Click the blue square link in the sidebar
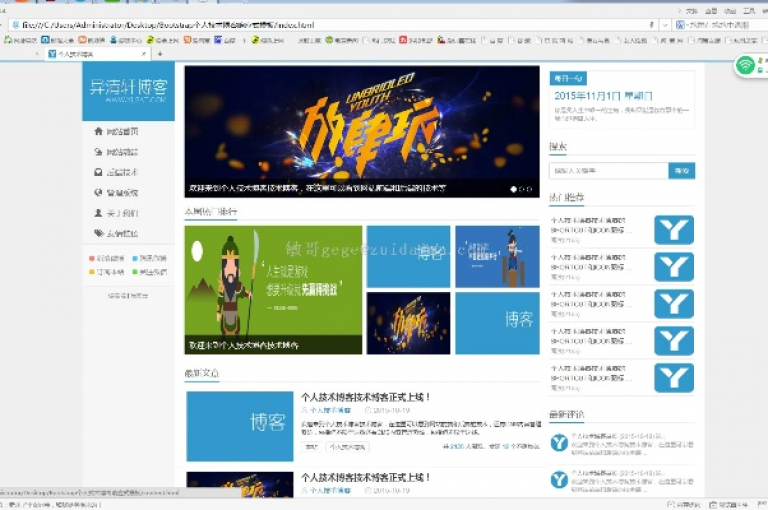Viewport: 768px width, 510px height. [135, 258]
